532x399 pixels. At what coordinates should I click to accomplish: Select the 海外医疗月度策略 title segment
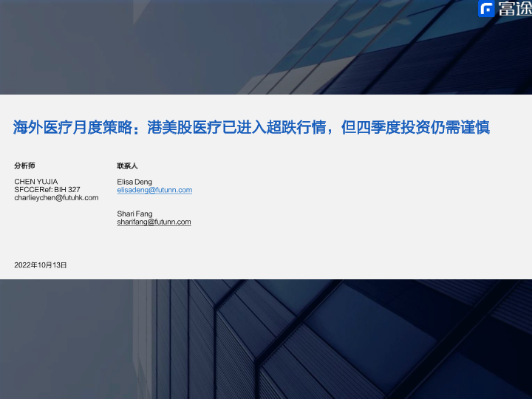[x=72, y=128]
